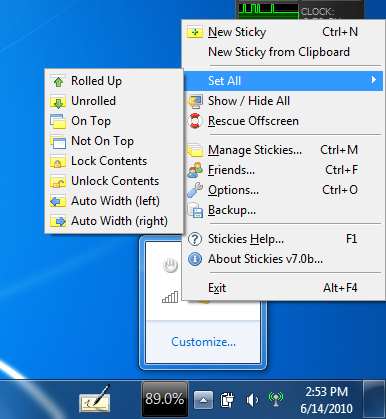The height and width of the screenshot is (419, 386).
Task: Click the Ctrl+O shortcut text beside Options
Action: point(340,190)
